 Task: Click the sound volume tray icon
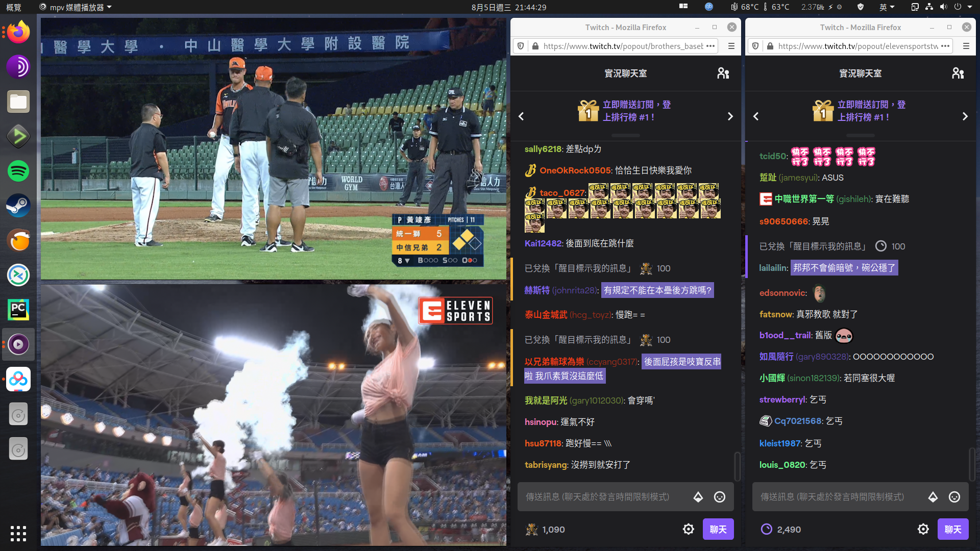pyautogui.click(x=943, y=7)
